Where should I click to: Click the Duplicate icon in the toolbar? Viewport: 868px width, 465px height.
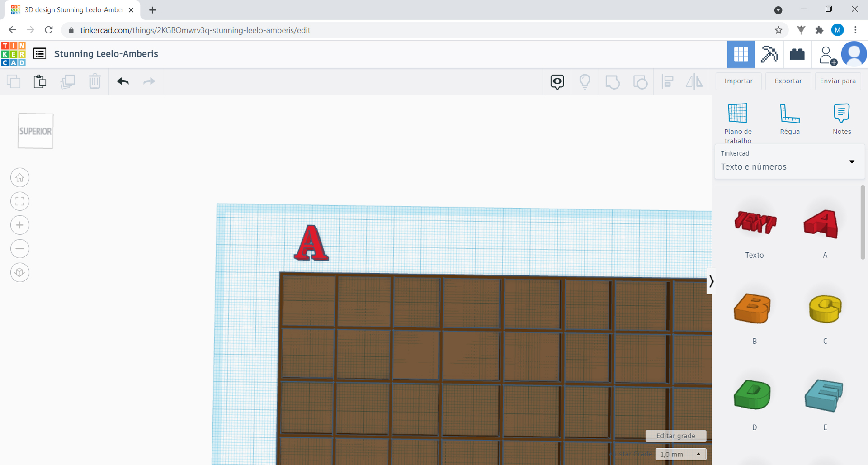point(68,81)
